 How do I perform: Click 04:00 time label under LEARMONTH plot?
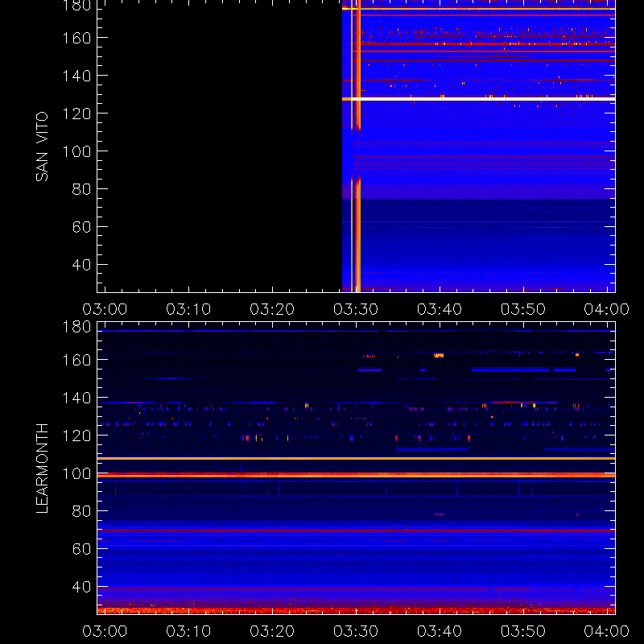click(x=607, y=631)
